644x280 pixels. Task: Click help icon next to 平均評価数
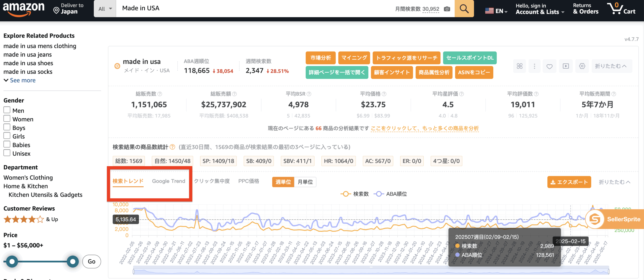tap(536, 94)
